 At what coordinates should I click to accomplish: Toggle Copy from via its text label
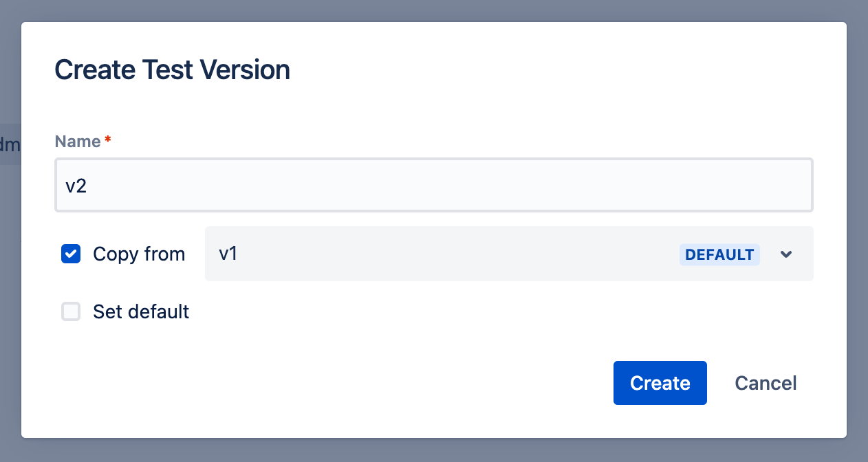[x=139, y=254]
